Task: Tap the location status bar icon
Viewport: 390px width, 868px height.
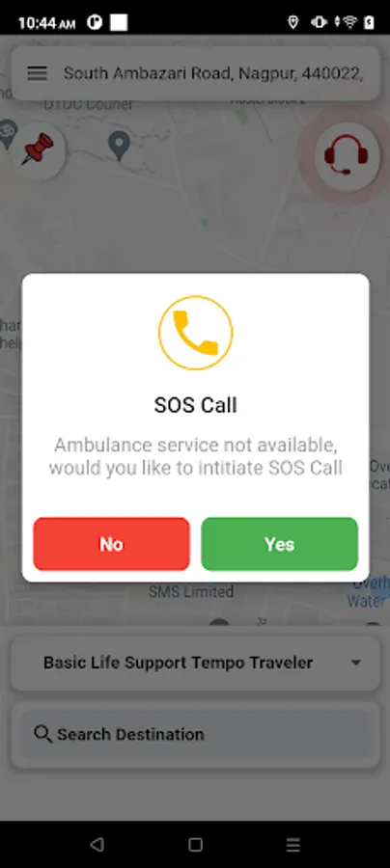Action: tap(293, 22)
